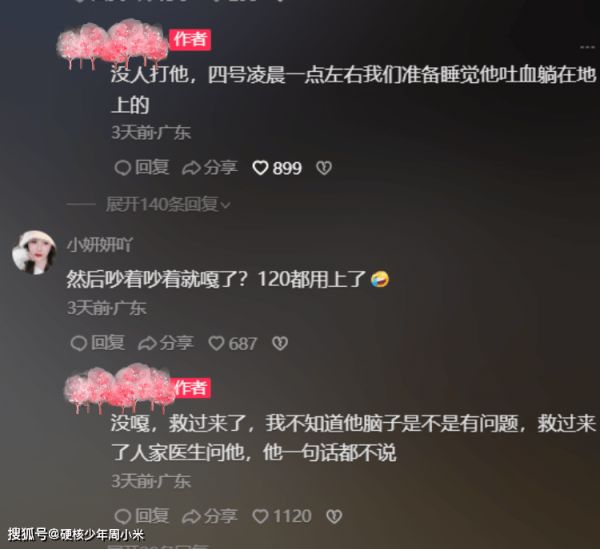This screenshot has height=549, width=600.
Task: Expand the 展开140条回复 thread
Action: pyautogui.click(x=168, y=205)
